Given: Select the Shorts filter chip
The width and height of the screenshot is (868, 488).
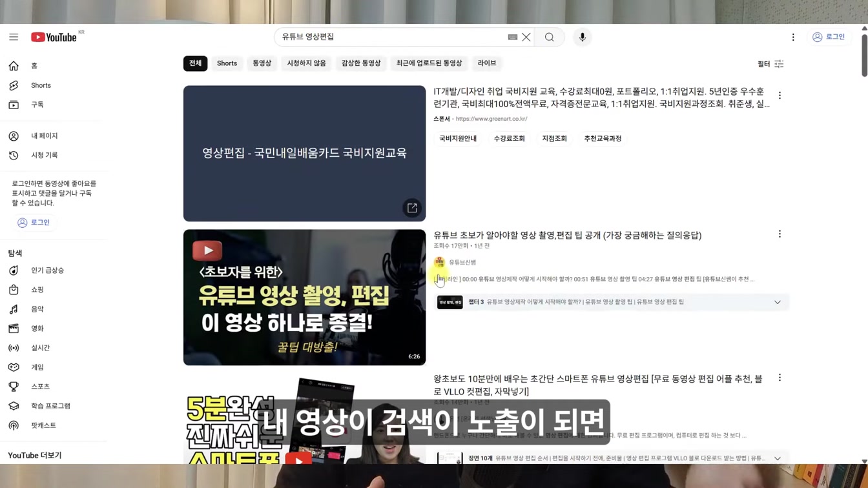Looking at the screenshot, I should [x=227, y=63].
